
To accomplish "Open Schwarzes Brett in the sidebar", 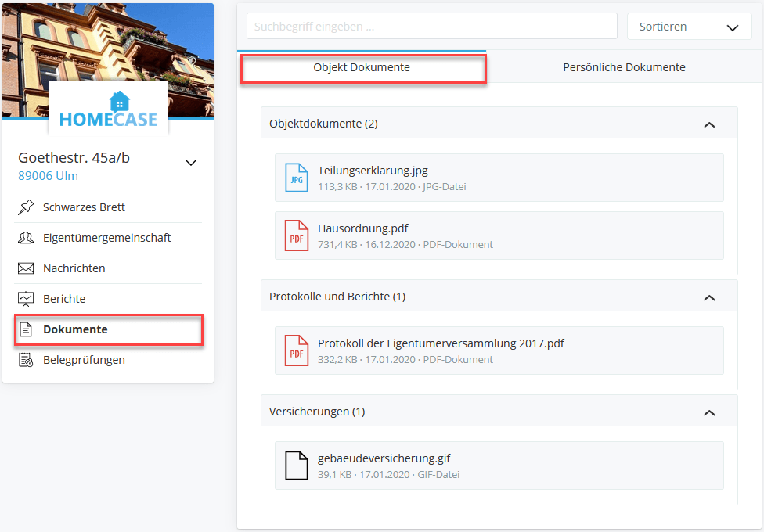I will pyautogui.click(x=108, y=207).
